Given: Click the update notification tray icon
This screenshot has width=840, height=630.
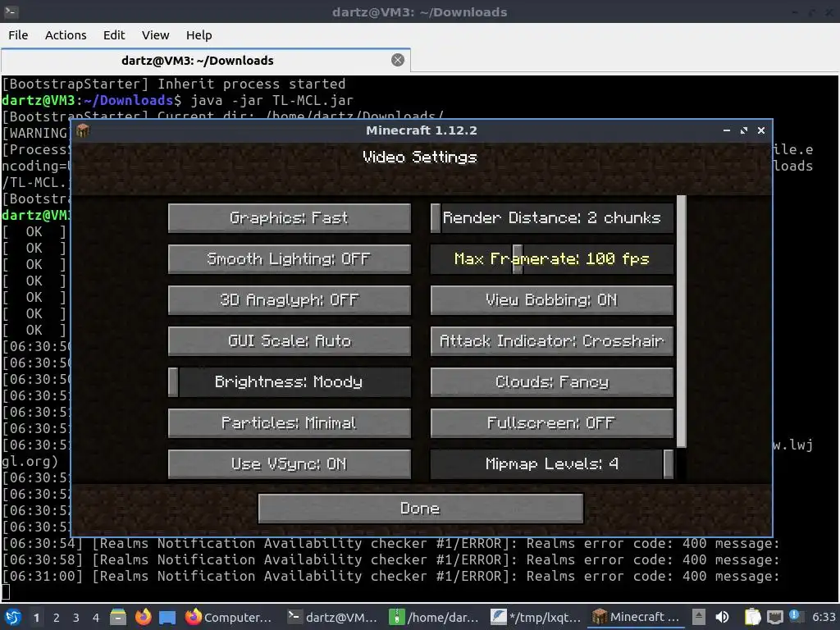Looking at the screenshot, I should pyautogui.click(x=795, y=616).
